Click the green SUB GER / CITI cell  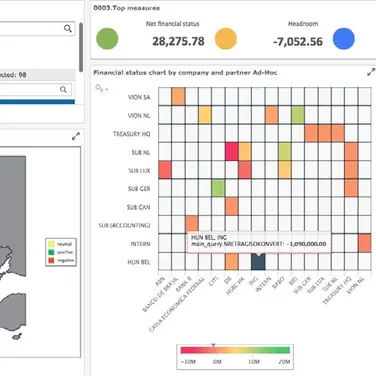pyautogui.click(x=218, y=188)
